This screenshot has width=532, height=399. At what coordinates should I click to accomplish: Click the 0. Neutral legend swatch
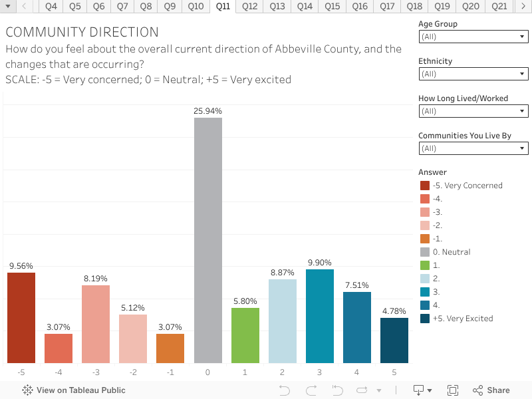(x=425, y=252)
